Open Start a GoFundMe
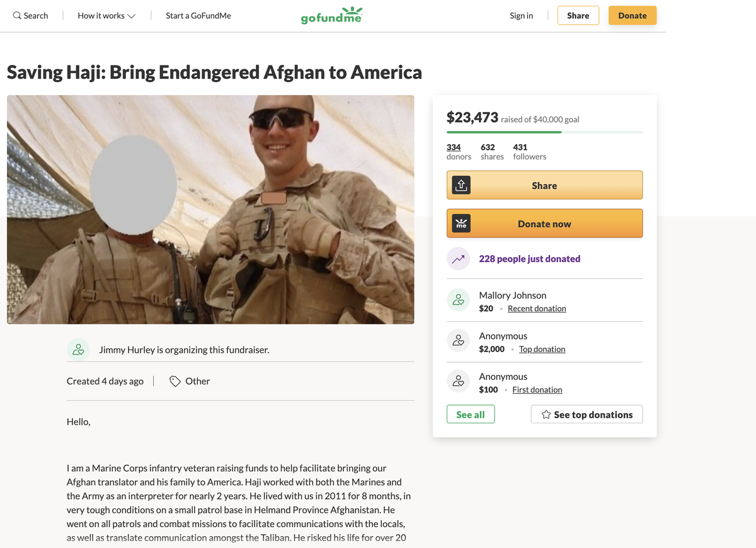The height and width of the screenshot is (548, 756). (x=198, y=16)
